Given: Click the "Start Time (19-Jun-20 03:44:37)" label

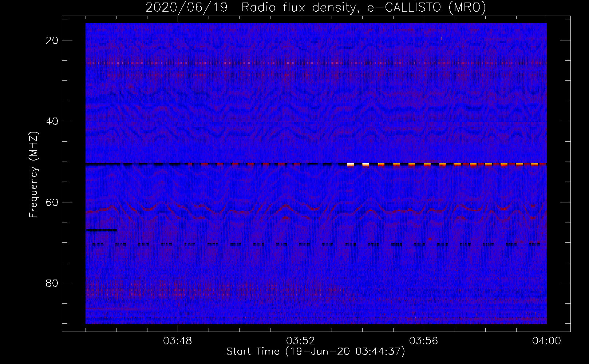Looking at the screenshot, I should tap(316, 352).
